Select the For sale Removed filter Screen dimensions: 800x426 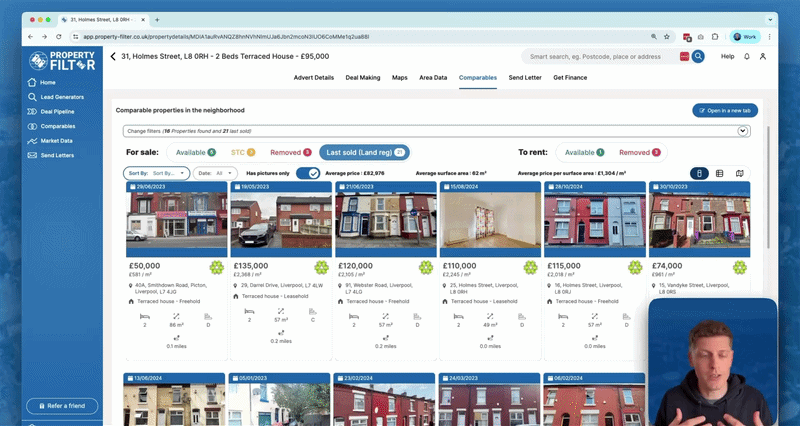(290, 153)
